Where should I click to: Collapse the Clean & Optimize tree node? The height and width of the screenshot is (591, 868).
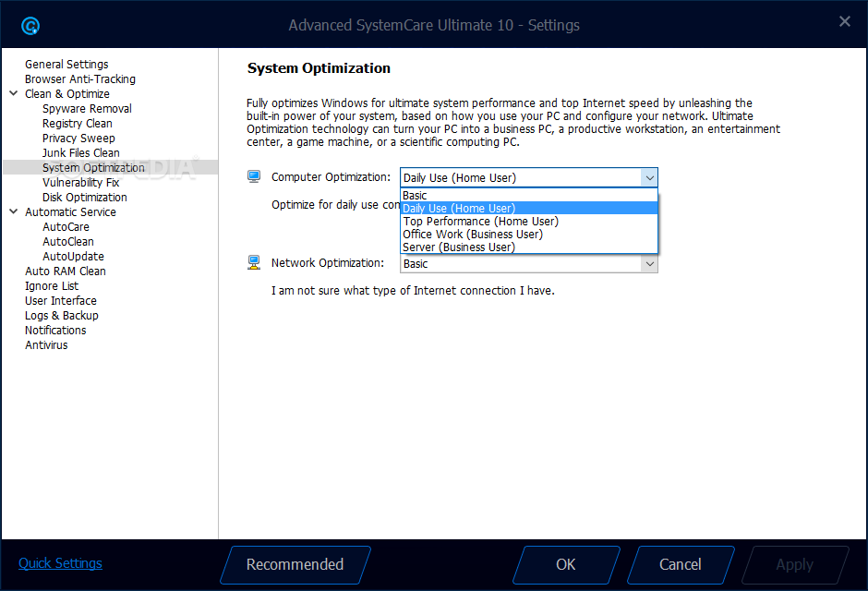(14, 93)
